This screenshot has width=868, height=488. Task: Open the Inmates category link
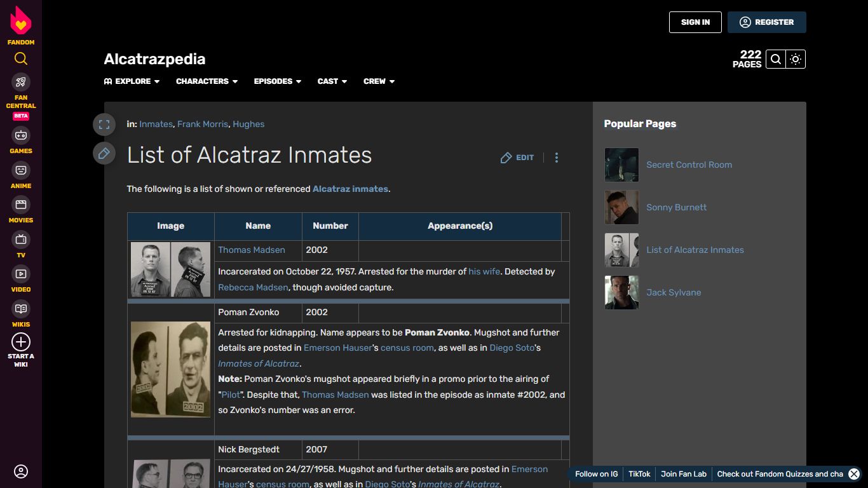[156, 124]
